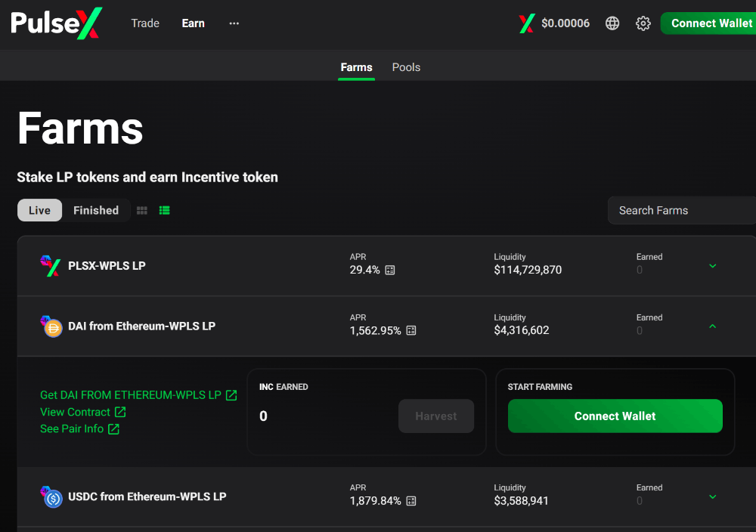
Task: Click the $0.00006 PLSX price
Action: [565, 23]
